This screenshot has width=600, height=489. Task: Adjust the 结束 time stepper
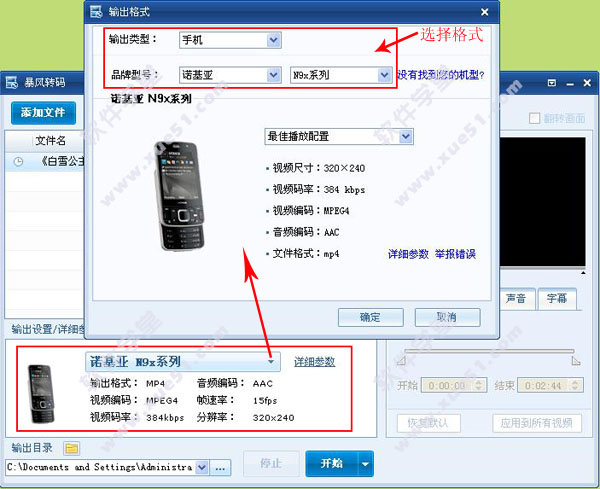coord(575,385)
